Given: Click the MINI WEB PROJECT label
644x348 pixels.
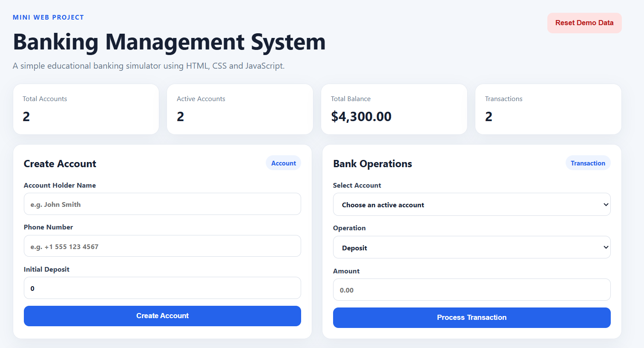Looking at the screenshot, I should [x=48, y=17].
